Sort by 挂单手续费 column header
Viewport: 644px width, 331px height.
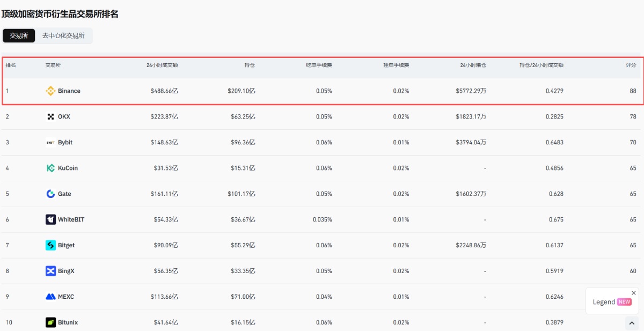pos(396,65)
